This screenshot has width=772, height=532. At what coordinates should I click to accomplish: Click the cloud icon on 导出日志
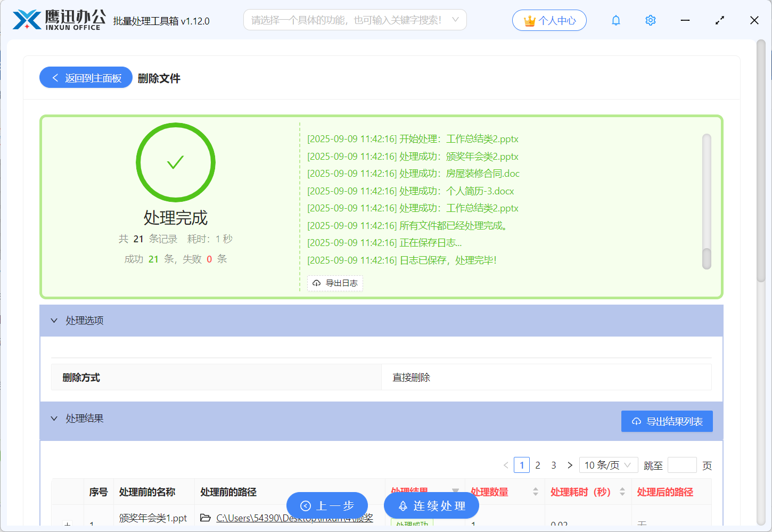tap(317, 283)
